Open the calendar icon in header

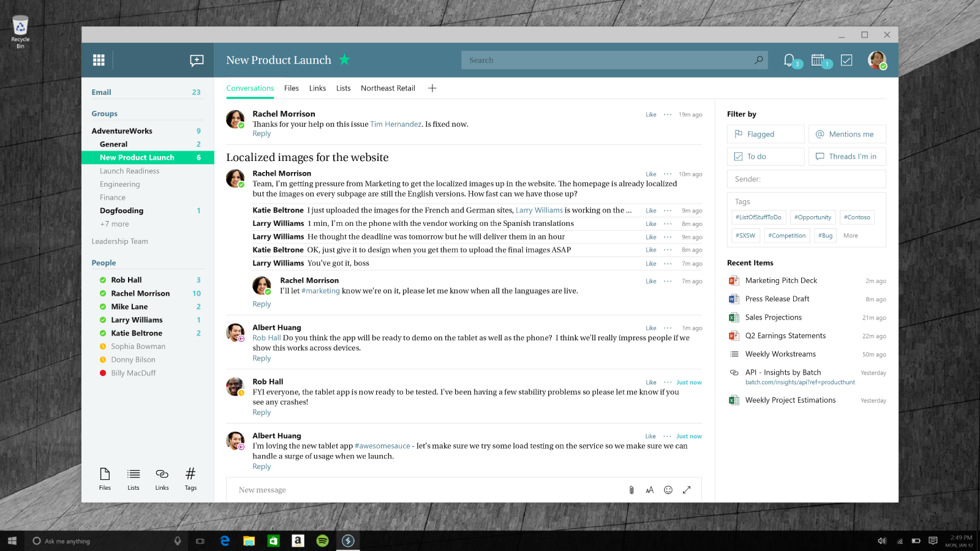click(818, 60)
